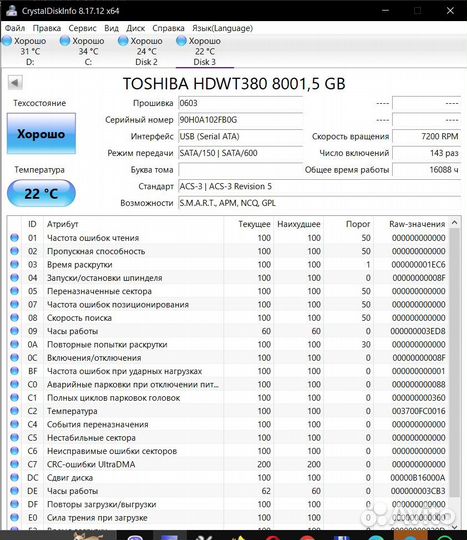This screenshot has width=467, height=540.
Task: Click status icon of attribute 01 row
Action: click(x=14, y=238)
